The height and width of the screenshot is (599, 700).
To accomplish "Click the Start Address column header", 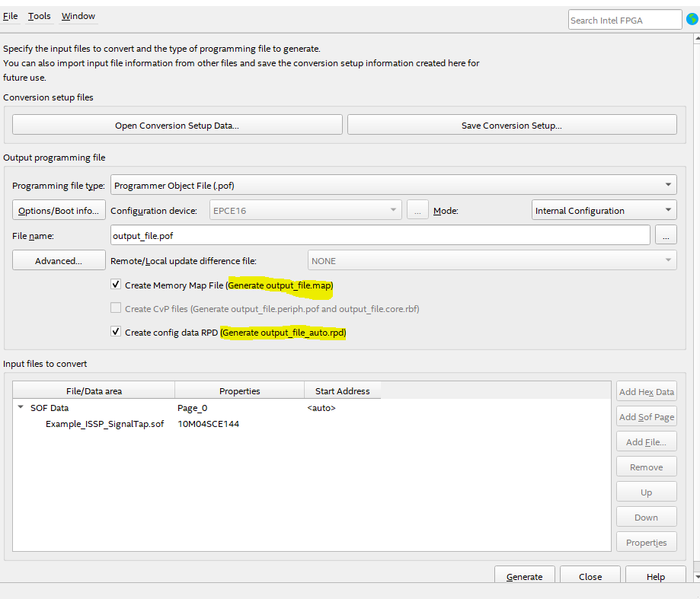I will pos(343,390).
